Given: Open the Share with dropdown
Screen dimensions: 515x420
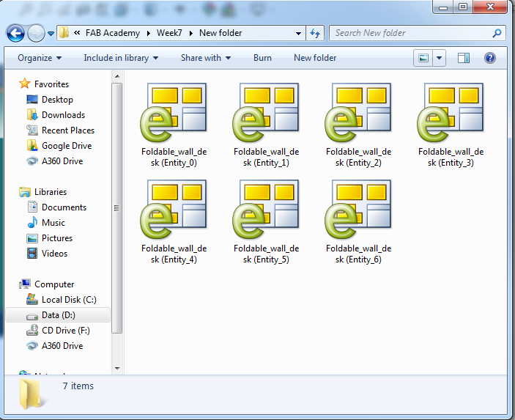Looking at the screenshot, I should click(206, 58).
